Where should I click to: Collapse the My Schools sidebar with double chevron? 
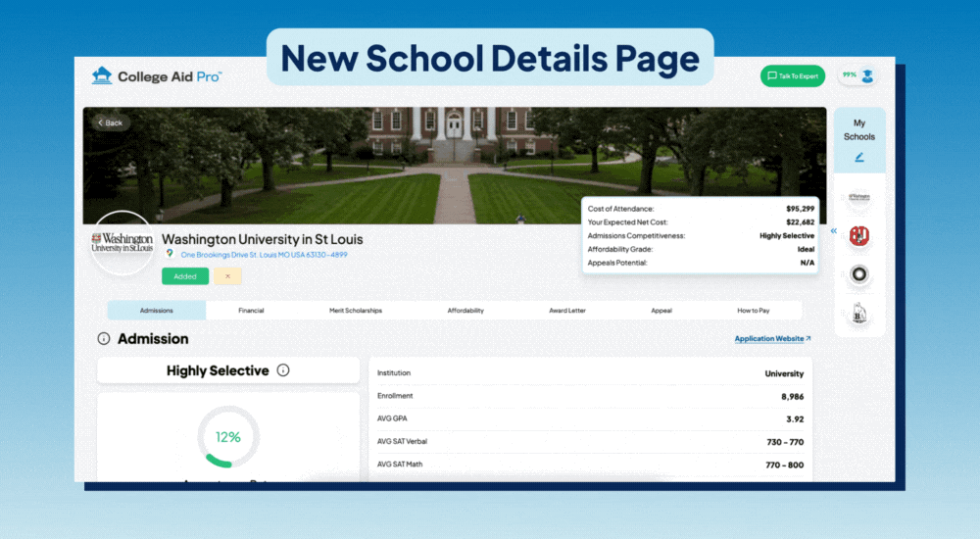[834, 230]
